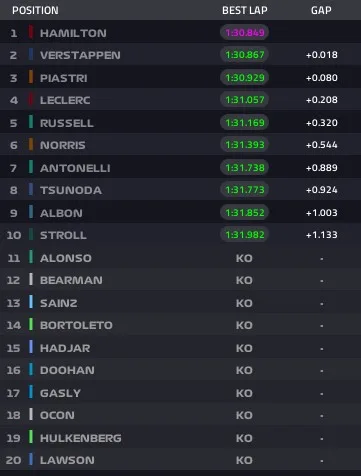The width and height of the screenshot is (361, 476).
Task: Click the TSUNODA driver name
Action: coord(71,190)
